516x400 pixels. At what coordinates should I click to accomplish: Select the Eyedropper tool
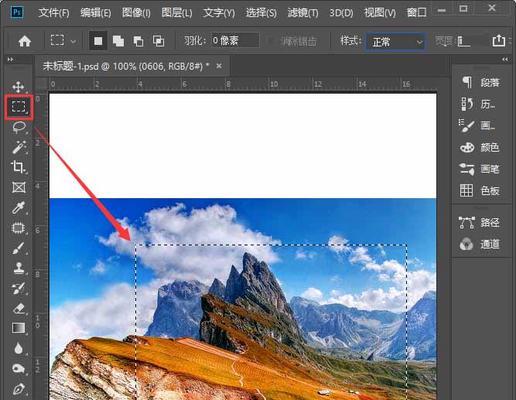point(18,208)
